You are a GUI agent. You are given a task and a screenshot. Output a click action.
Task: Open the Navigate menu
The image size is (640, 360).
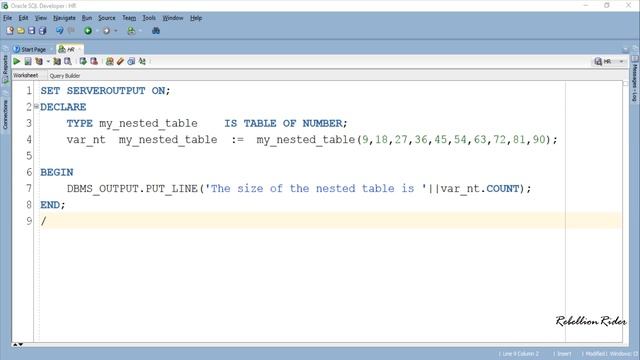click(x=64, y=18)
